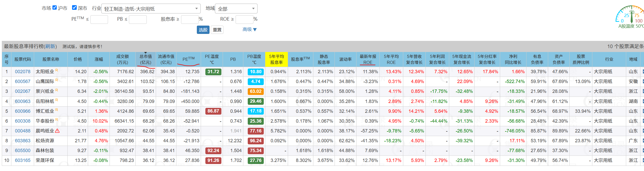The height and width of the screenshot is (171, 644).
Task: Click the 重置 reset button
Action: [x=217, y=30]
